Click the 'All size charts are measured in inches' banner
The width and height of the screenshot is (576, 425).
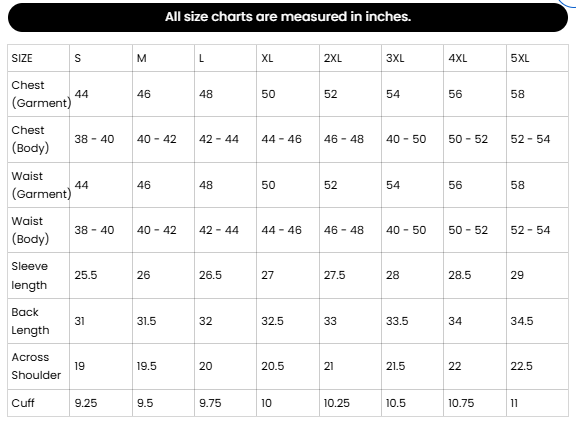(x=288, y=17)
